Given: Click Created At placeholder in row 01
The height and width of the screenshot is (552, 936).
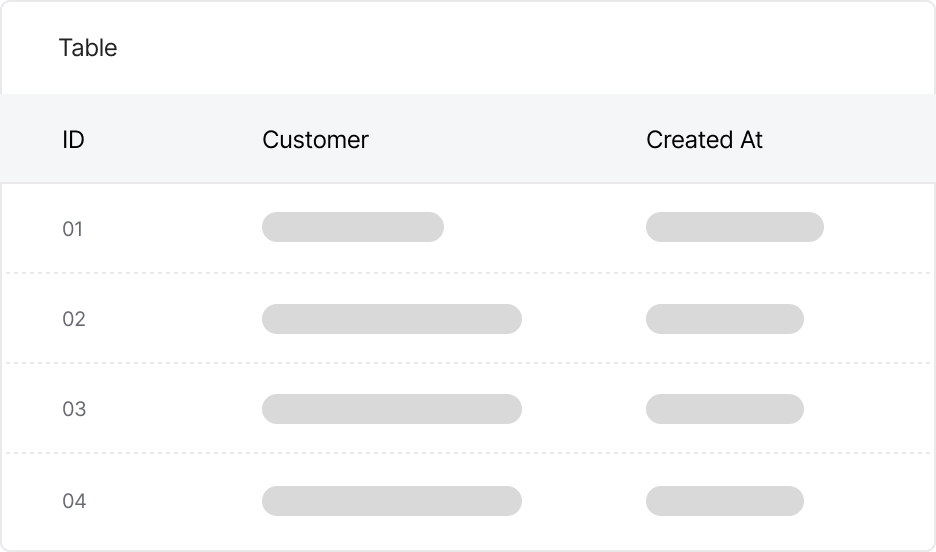Looking at the screenshot, I should coord(734,227).
